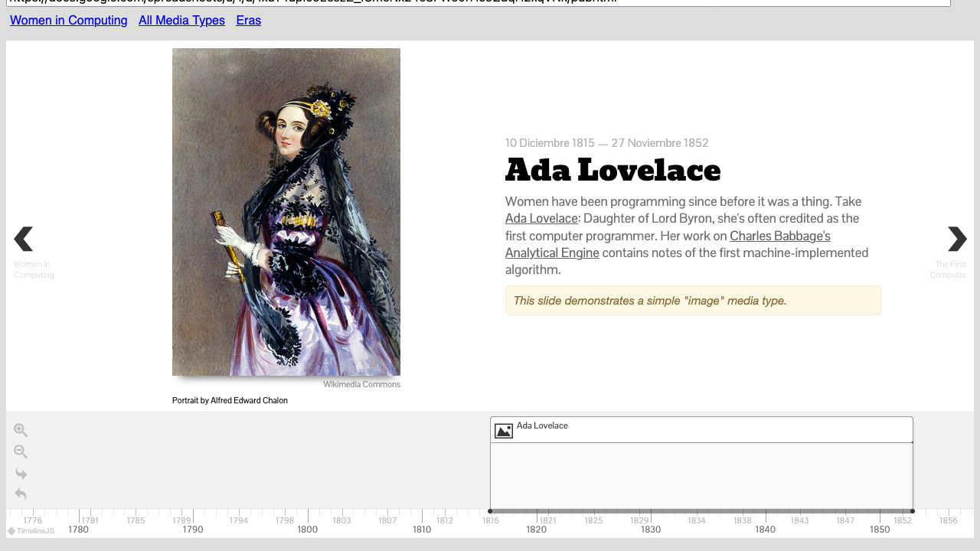980x551 pixels.
Task: Click the 1810 label on the time axis
Action: (x=422, y=530)
